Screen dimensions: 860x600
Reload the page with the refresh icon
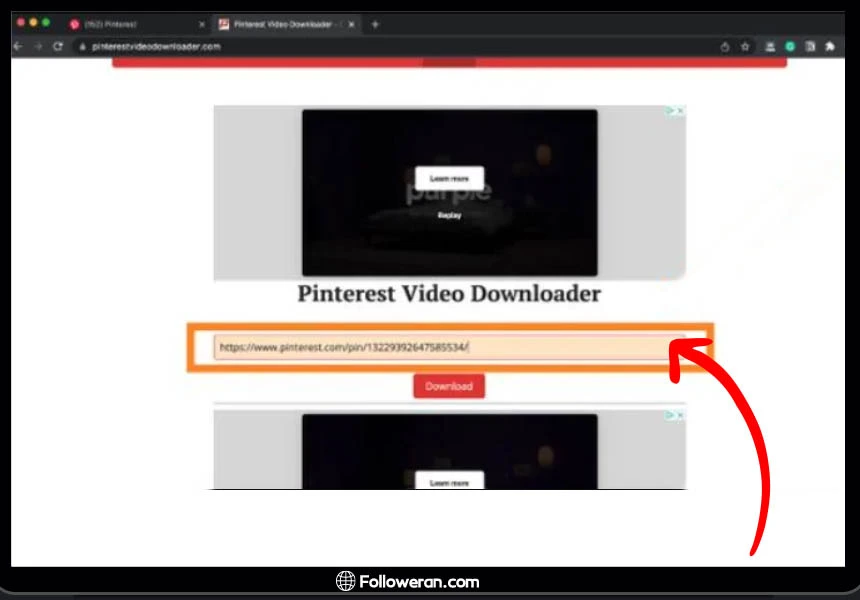click(58, 46)
